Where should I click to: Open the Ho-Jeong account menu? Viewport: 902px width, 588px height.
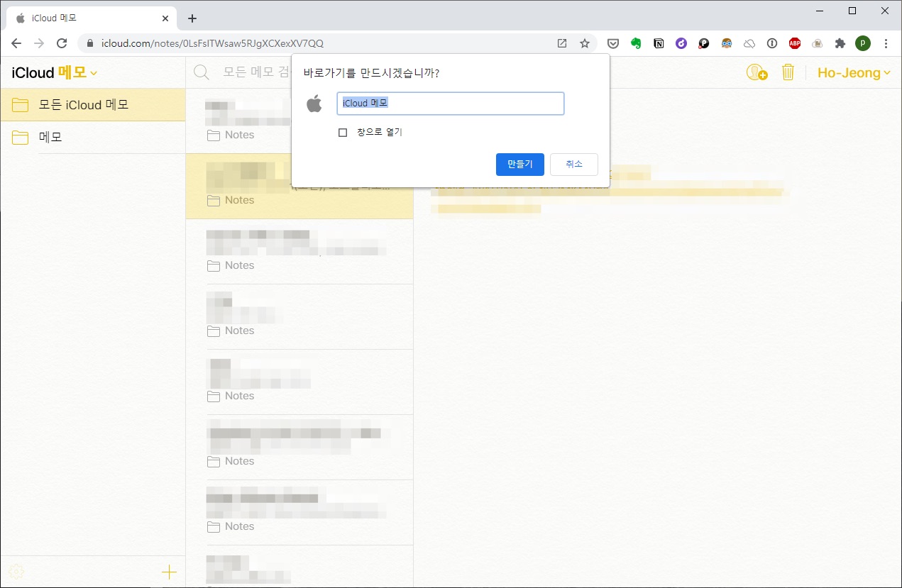tap(854, 72)
